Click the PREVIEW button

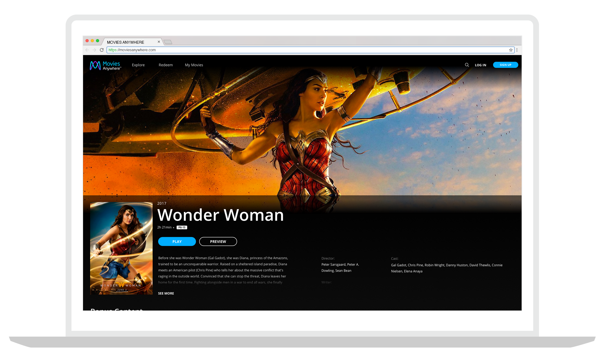tap(218, 242)
